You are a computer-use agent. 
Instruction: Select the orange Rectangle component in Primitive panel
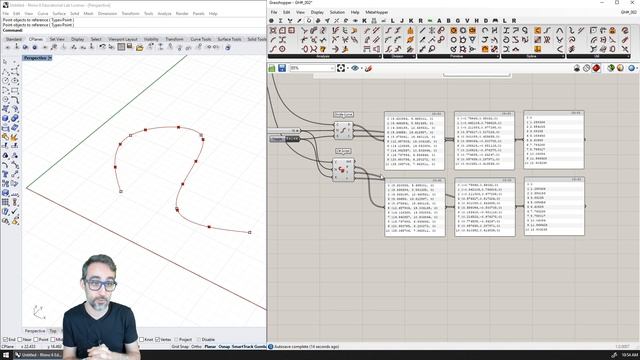click(472, 31)
